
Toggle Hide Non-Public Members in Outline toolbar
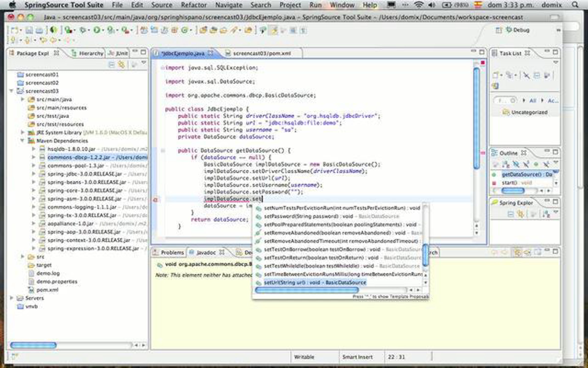click(536, 164)
